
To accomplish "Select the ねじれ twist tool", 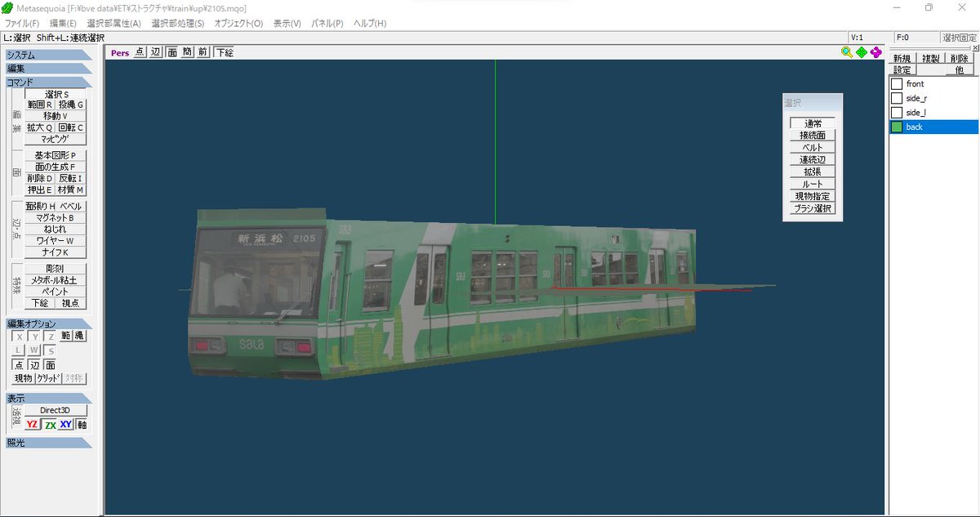I will [x=56, y=230].
